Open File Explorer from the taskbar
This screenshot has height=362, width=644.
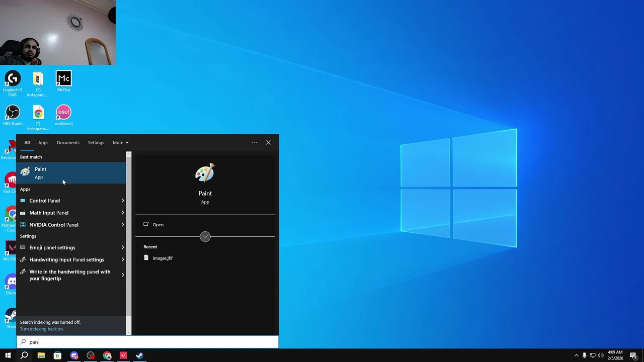[41, 355]
